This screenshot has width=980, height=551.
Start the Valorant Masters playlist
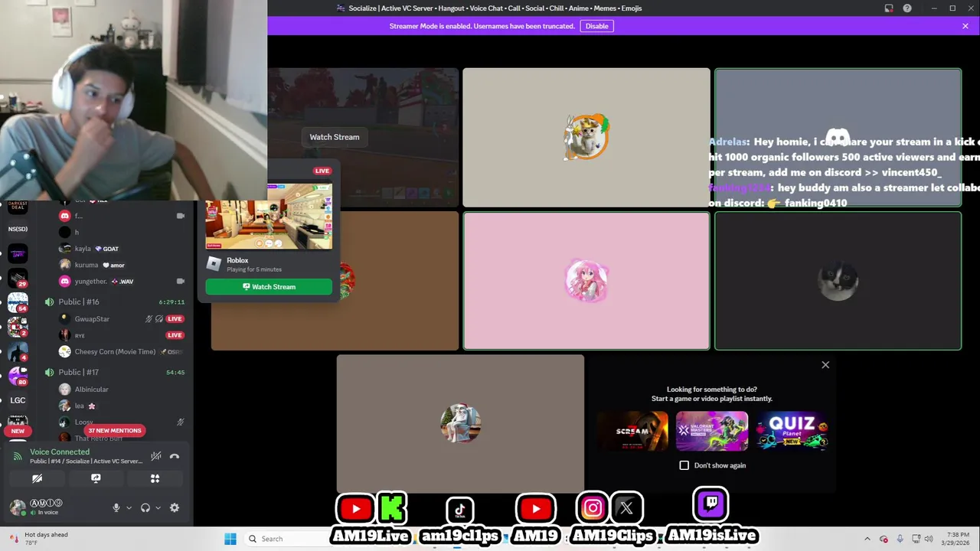pyautogui.click(x=712, y=431)
